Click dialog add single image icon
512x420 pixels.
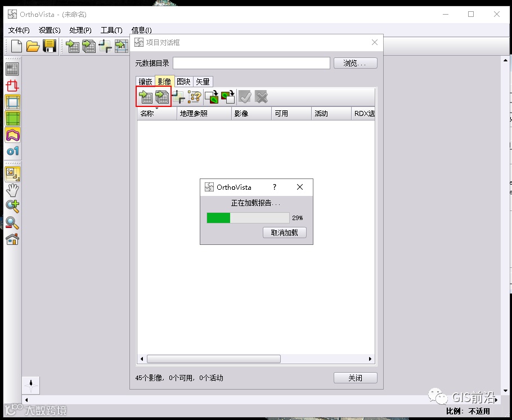click(x=145, y=97)
